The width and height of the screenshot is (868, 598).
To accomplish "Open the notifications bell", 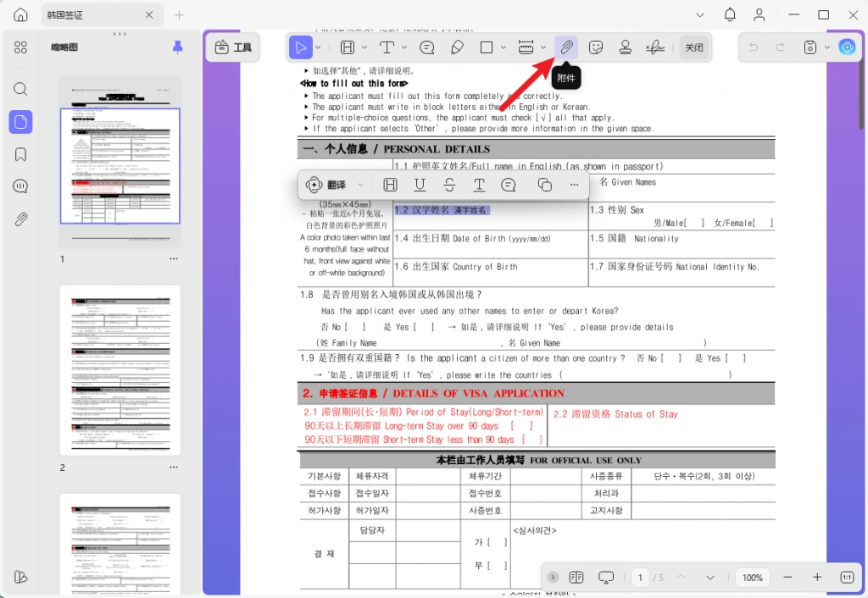I will (x=730, y=15).
